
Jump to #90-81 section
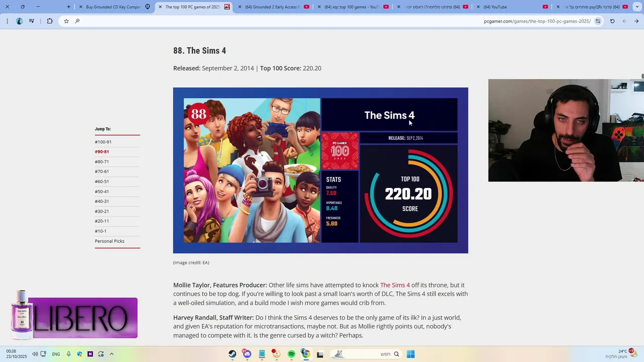click(102, 152)
